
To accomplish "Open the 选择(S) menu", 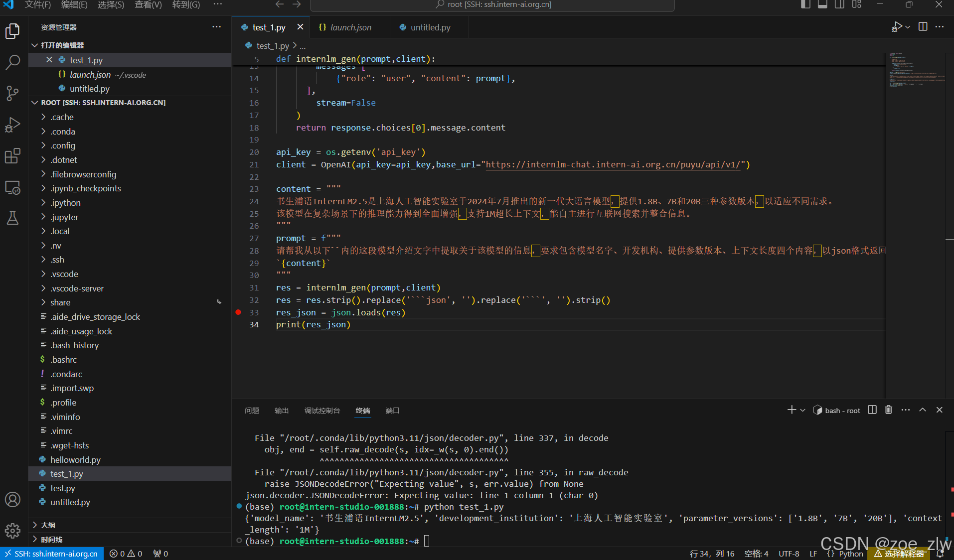I will click(111, 4).
